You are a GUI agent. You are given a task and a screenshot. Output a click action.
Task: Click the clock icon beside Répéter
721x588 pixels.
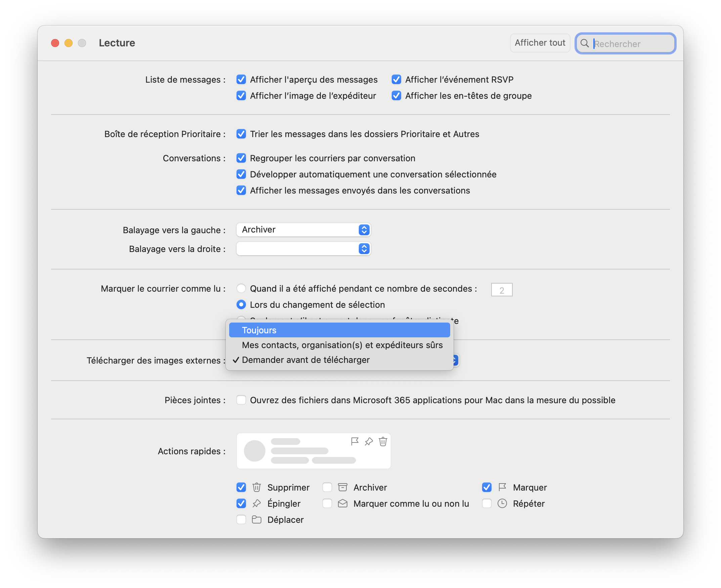(502, 504)
